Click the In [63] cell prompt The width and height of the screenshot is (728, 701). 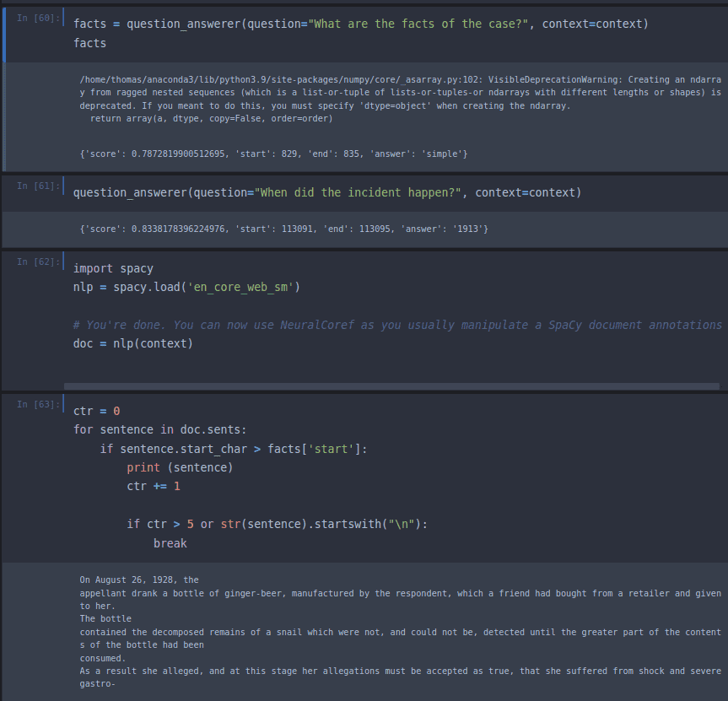click(39, 404)
